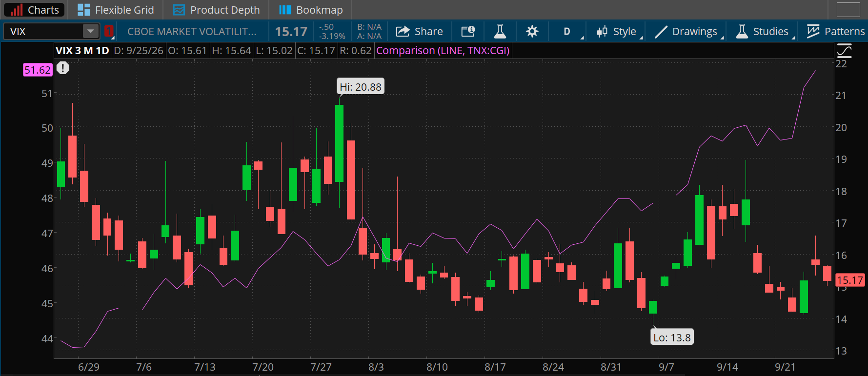
Task: Open the Product Depth tab
Action: point(216,10)
